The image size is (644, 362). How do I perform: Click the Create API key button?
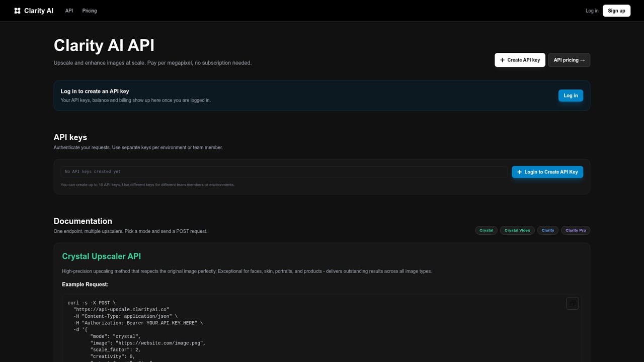(x=520, y=60)
